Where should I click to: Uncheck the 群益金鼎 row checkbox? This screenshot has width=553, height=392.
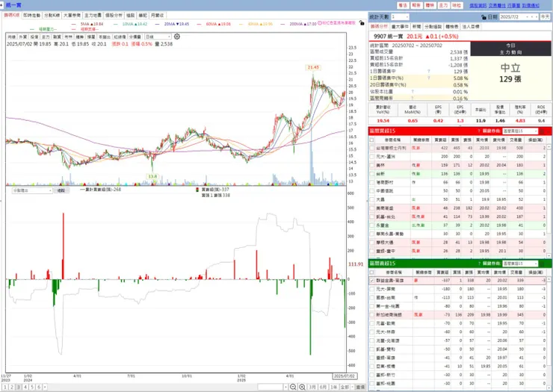[371, 281]
